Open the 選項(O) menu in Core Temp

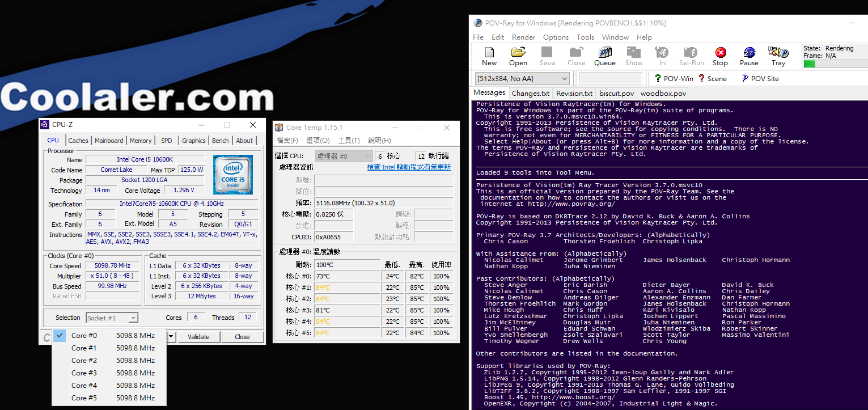point(318,141)
